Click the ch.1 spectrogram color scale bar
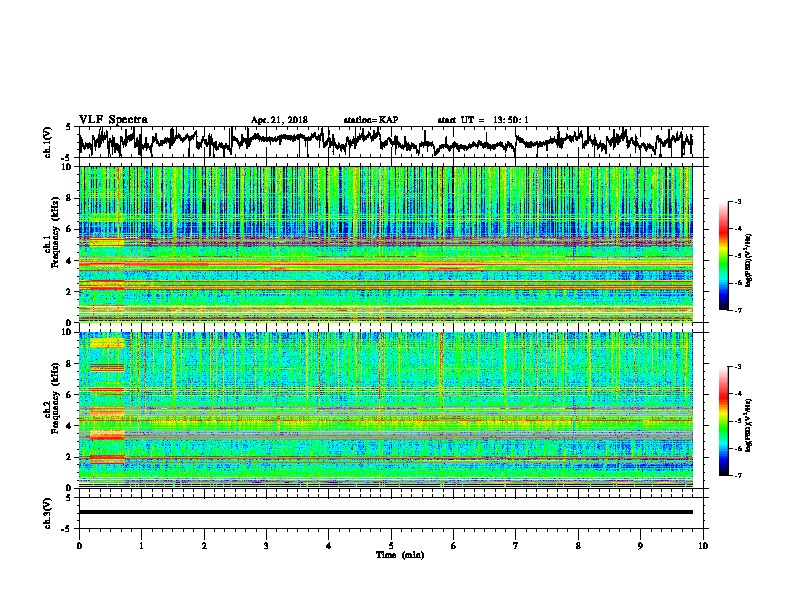 724,256
